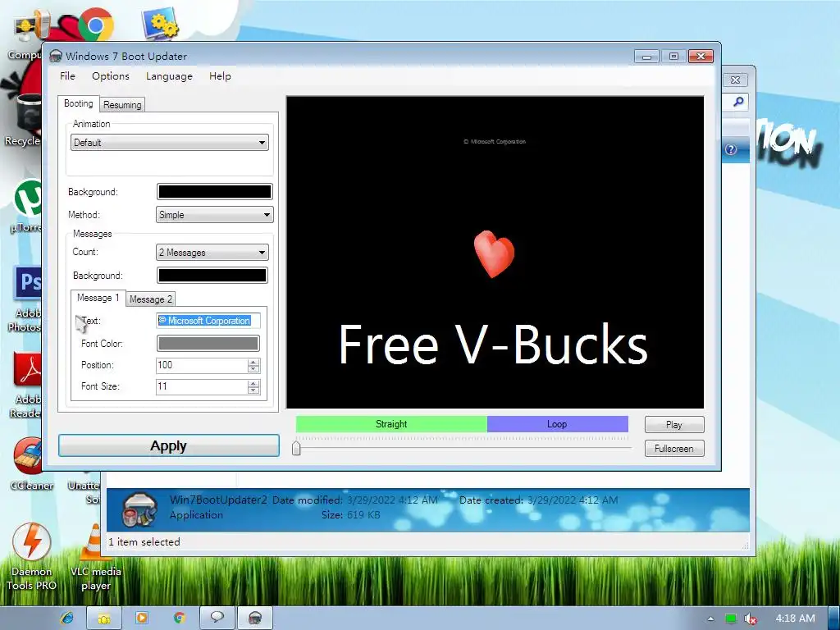This screenshot has height=630, width=840.
Task: Increase the Position value using the up arrow
Action: coord(253,362)
